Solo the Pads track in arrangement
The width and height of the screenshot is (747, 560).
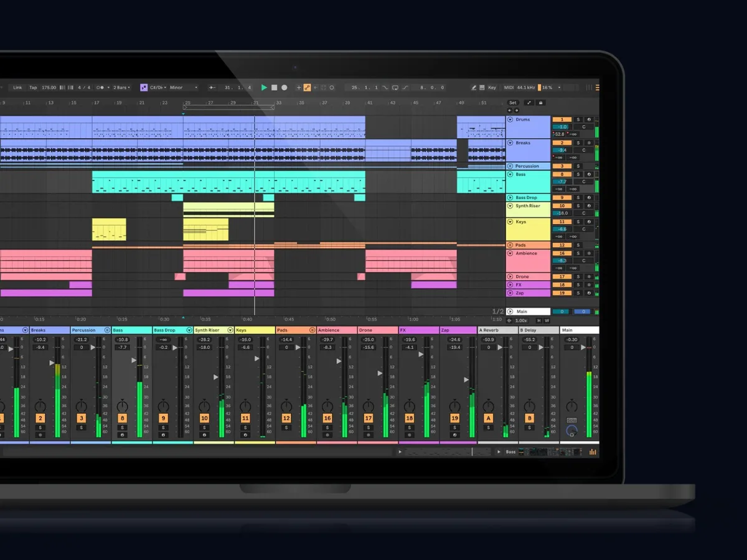tap(578, 246)
